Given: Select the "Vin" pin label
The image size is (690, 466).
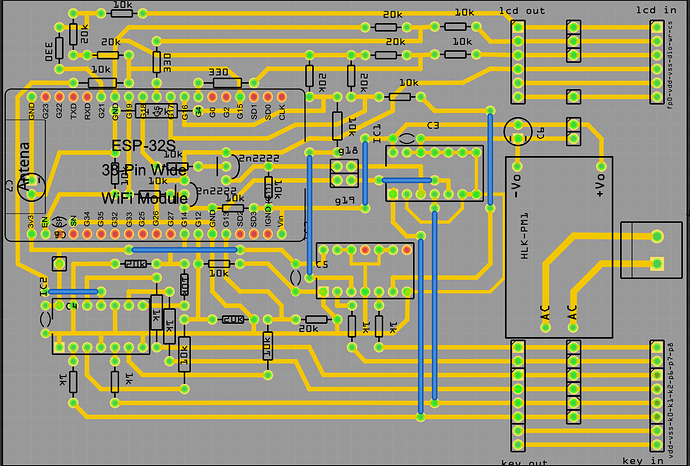Looking at the screenshot, I should point(282,220).
